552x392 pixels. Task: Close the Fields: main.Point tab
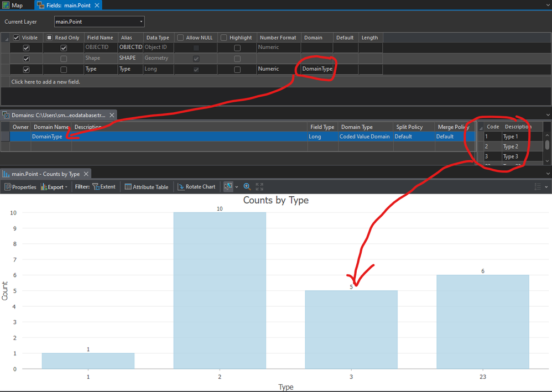tap(97, 6)
